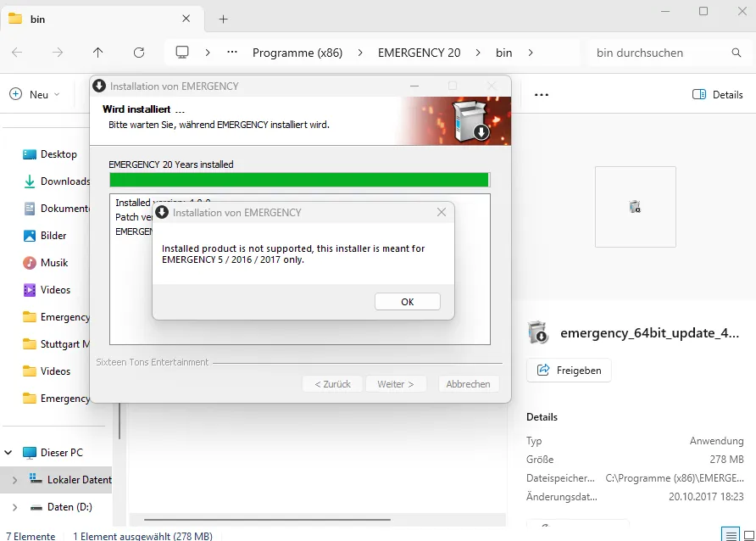Click the Freigeben share button

[569, 371]
